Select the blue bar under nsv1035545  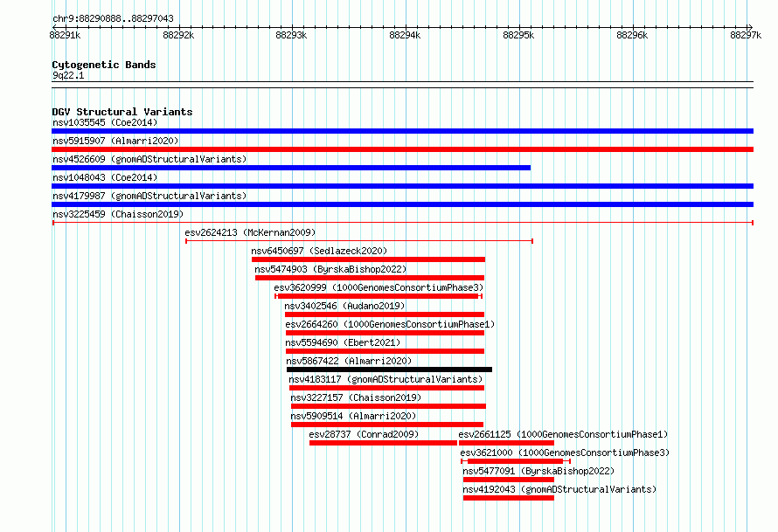point(402,131)
